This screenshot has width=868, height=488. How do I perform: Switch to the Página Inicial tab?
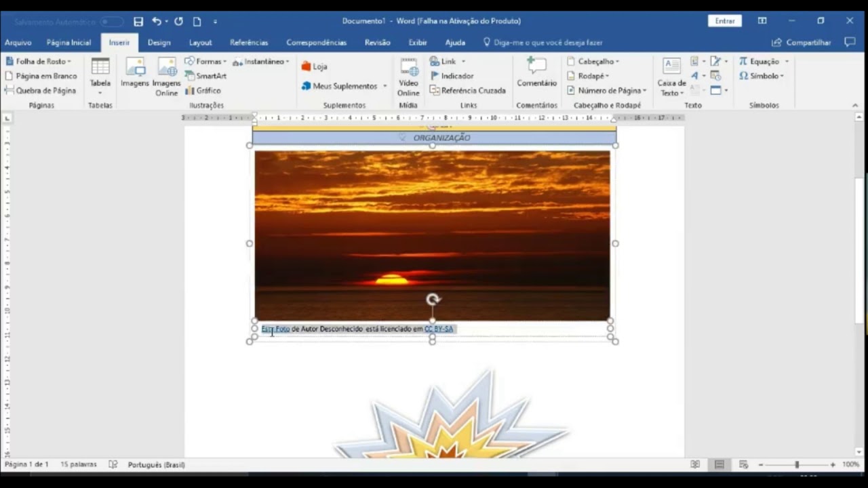[68, 42]
